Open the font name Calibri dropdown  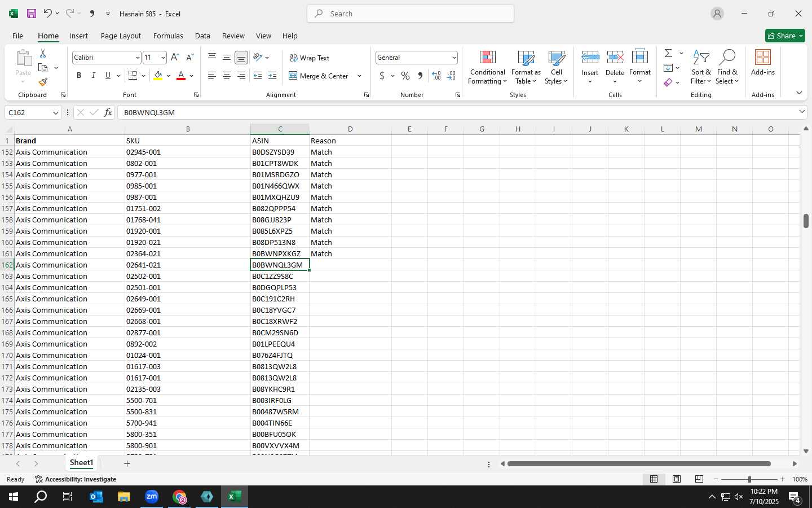coord(137,58)
